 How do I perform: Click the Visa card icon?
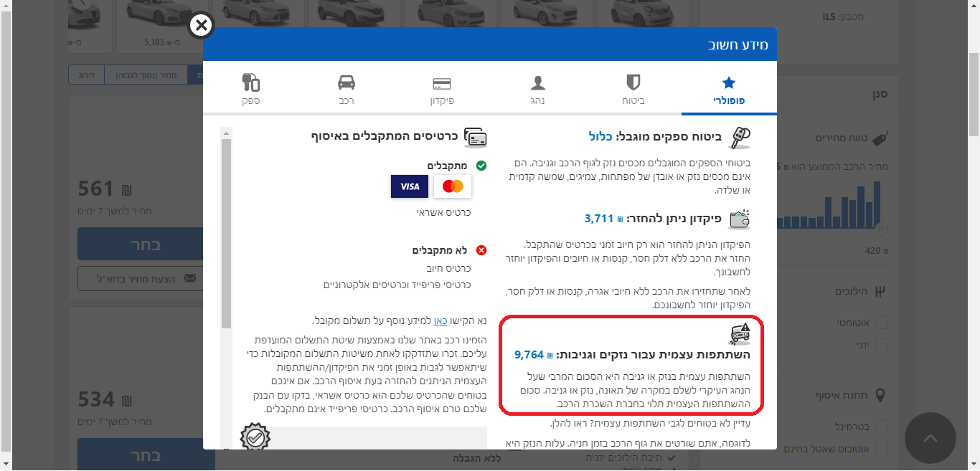[409, 186]
